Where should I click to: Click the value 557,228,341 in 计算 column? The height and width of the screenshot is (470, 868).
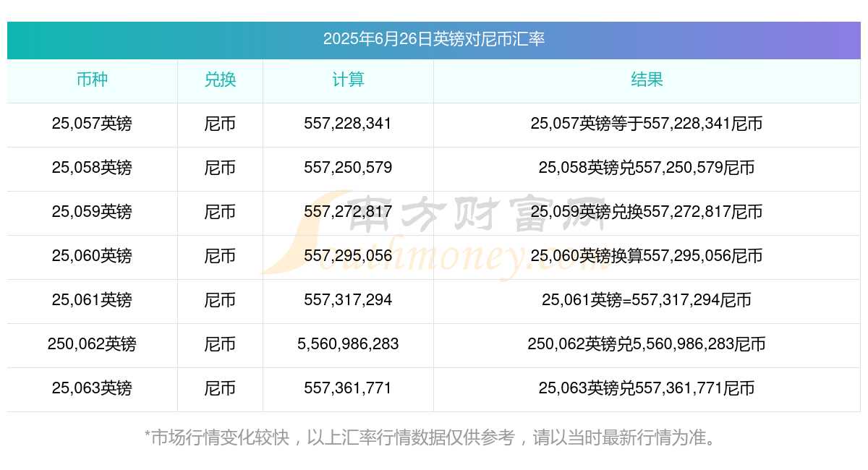point(348,124)
